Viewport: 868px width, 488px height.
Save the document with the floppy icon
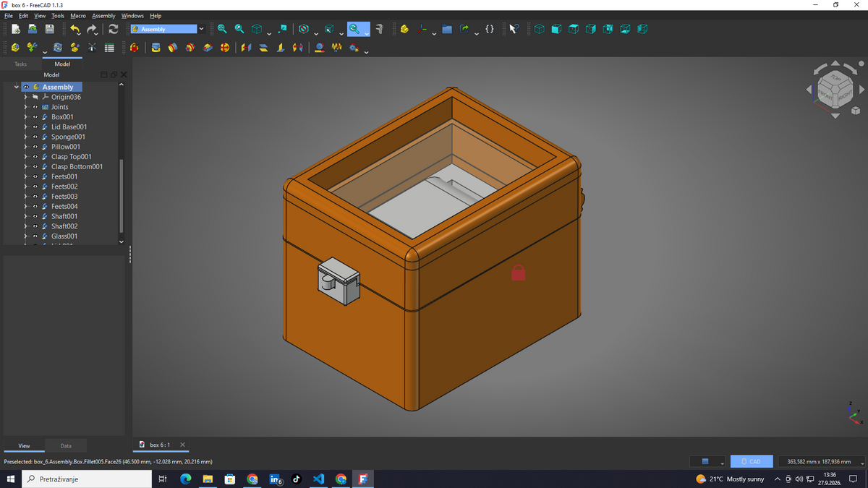tap(50, 29)
